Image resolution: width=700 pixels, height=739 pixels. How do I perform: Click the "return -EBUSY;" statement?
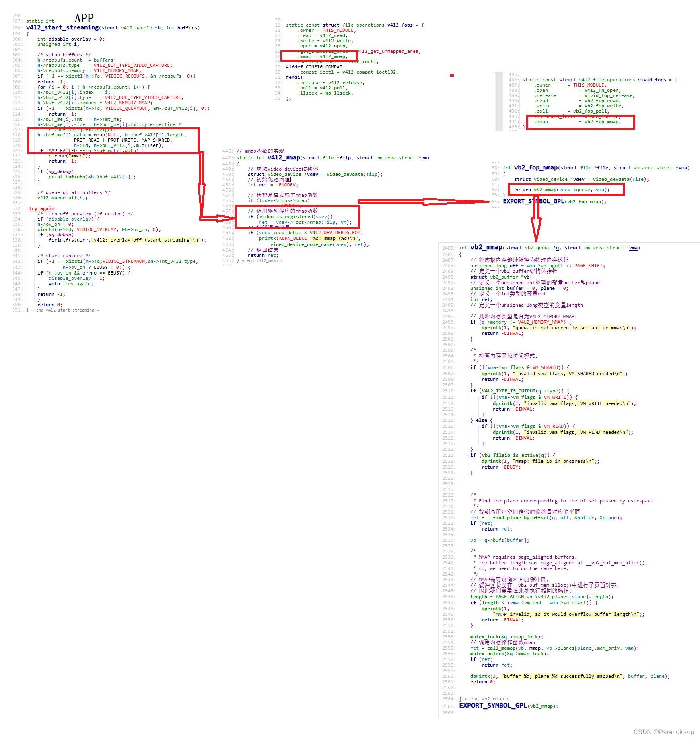[501, 467]
